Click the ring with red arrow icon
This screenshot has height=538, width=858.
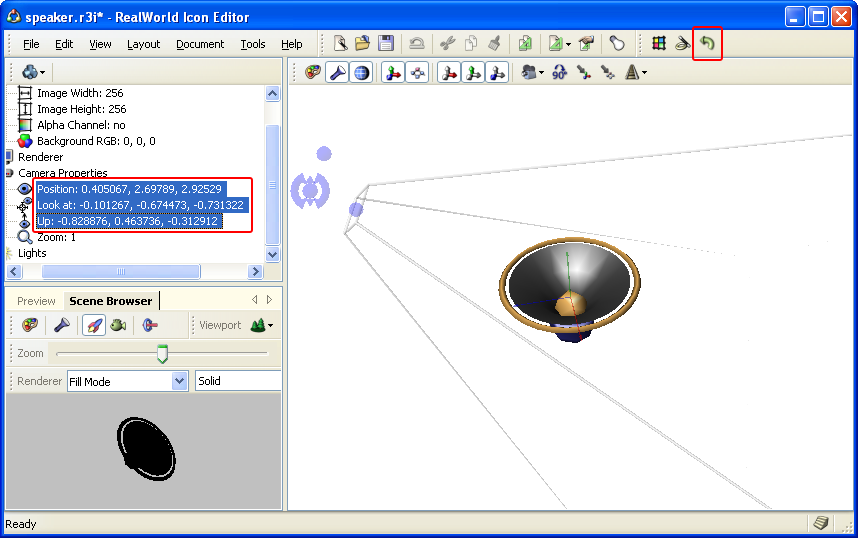tap(150, 325)
